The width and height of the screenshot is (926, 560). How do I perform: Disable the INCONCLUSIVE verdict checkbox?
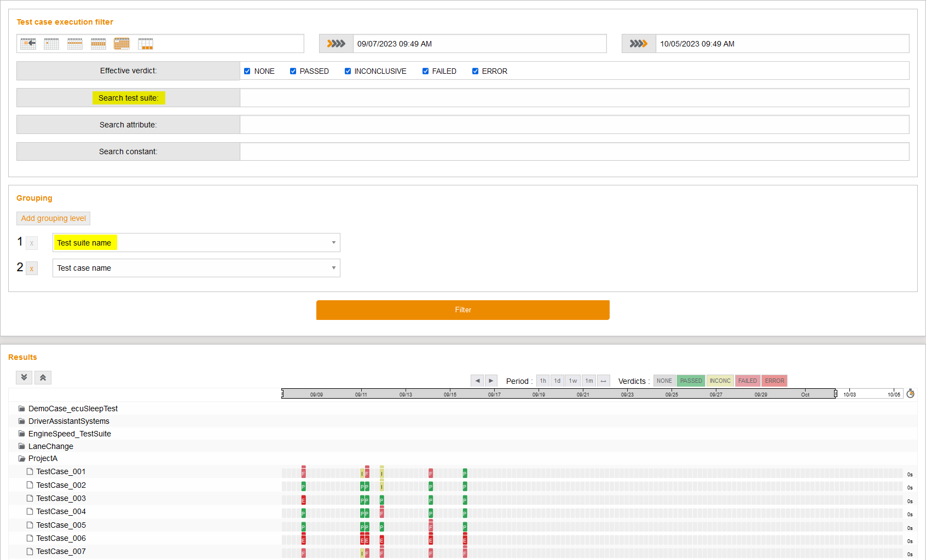point(348,71)
